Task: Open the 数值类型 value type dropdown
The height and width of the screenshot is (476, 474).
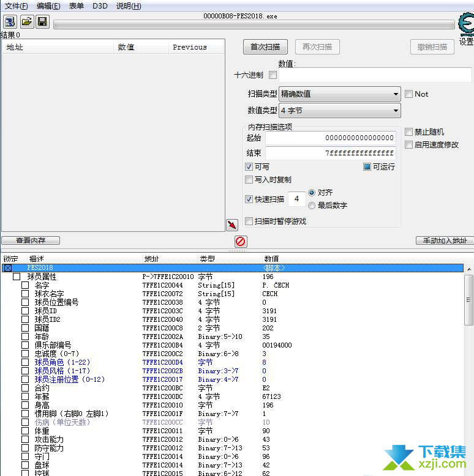Action: pos(340,111)
